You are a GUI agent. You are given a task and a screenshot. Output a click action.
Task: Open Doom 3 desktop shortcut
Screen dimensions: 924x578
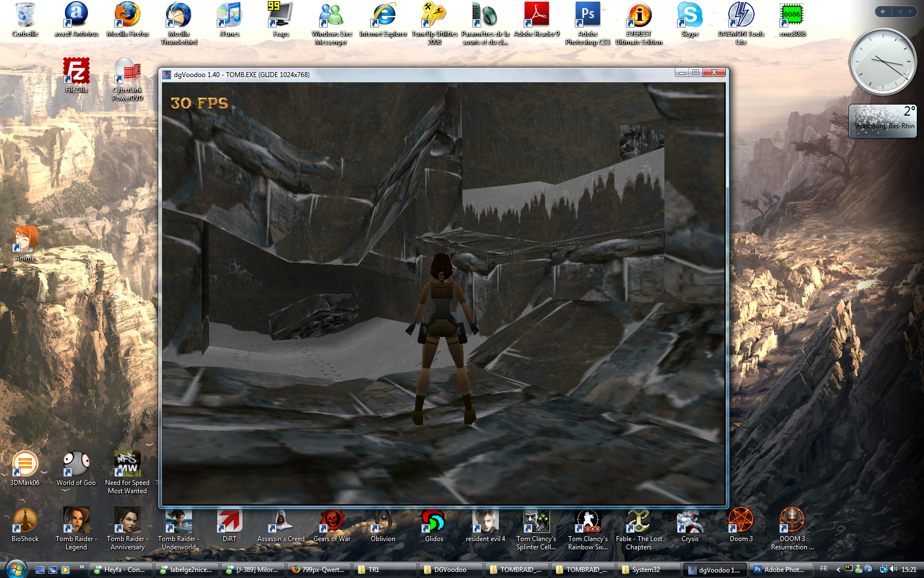(x=741, y=525)
